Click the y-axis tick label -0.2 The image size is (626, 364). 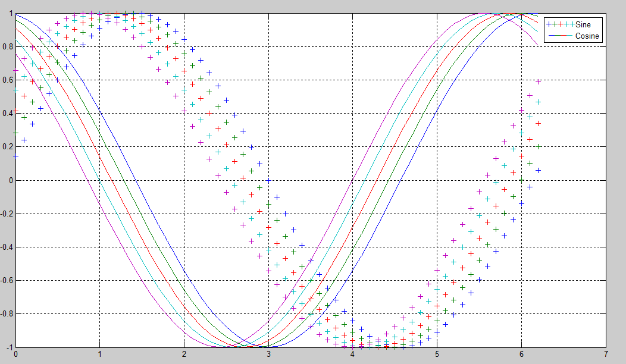point(5,214)
